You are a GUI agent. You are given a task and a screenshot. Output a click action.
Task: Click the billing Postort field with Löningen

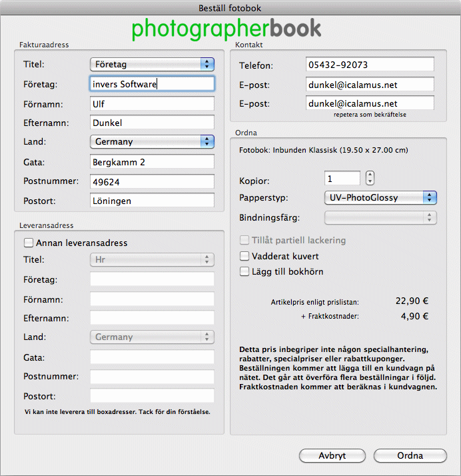pos(152,201)
